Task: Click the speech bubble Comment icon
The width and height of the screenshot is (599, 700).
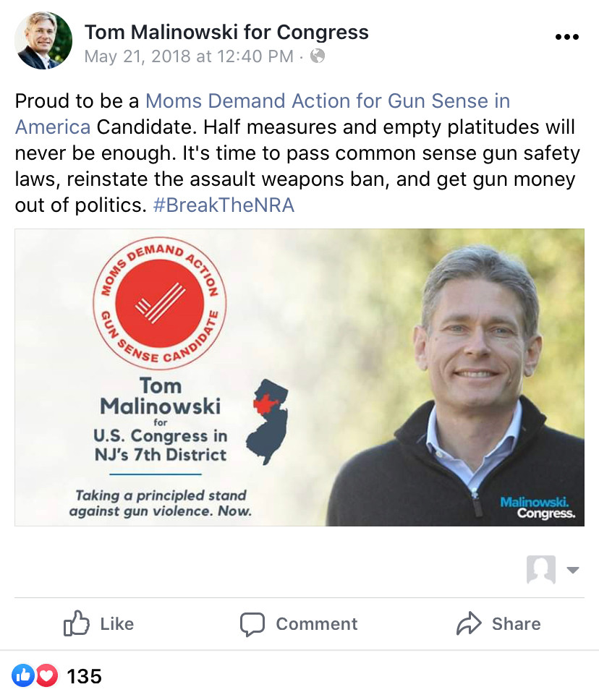Action: [x=252, y=623]
